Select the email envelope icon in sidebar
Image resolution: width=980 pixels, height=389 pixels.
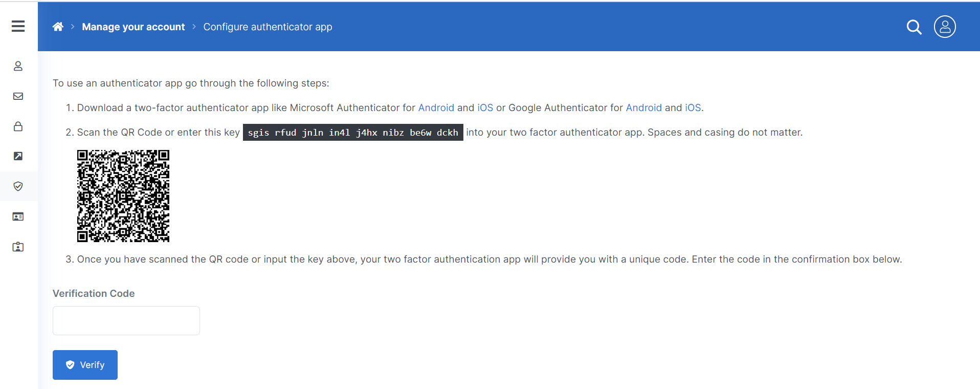tap(18, 96)
